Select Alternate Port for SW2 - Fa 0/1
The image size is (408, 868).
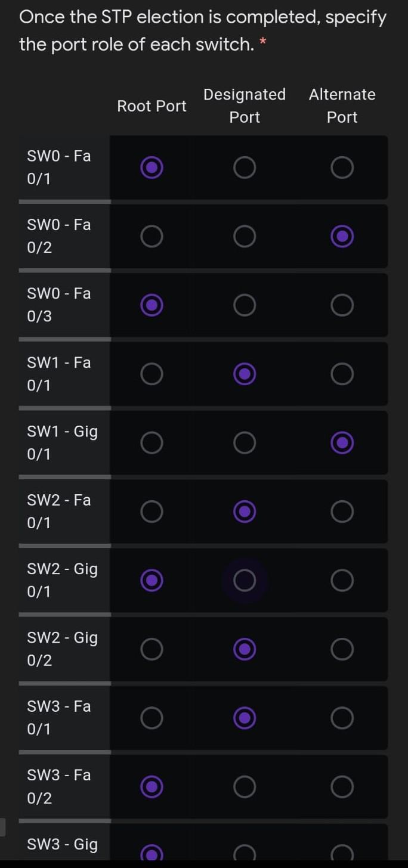click(342, 511)
